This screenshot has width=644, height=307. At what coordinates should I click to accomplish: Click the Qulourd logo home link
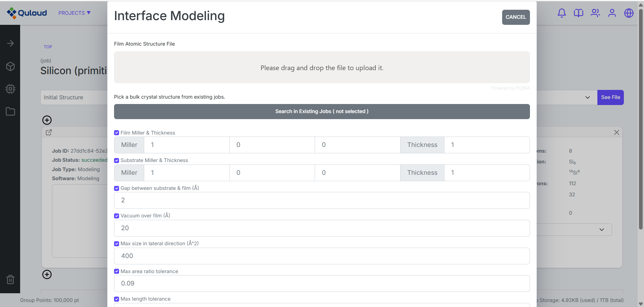click(x=27, y=13)
